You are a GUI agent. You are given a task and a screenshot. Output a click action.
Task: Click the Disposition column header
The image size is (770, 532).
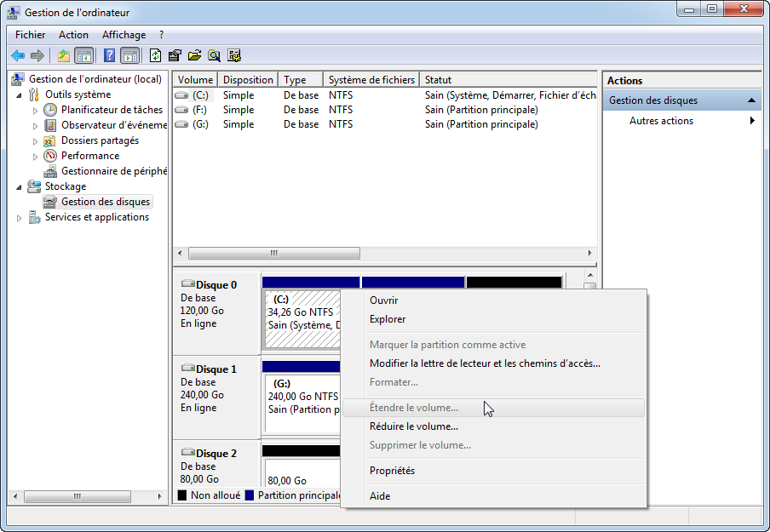pos(248,79)
